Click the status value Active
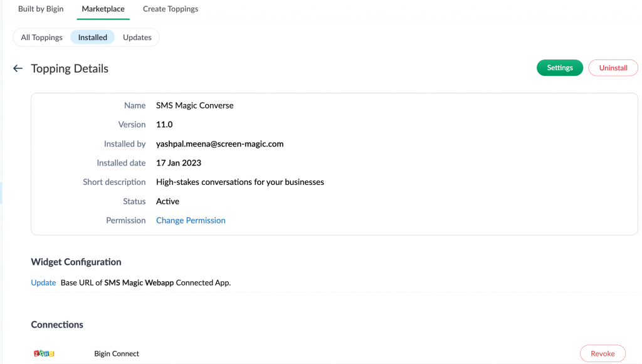This screenshot has width=642, height=364. (167, 201)
